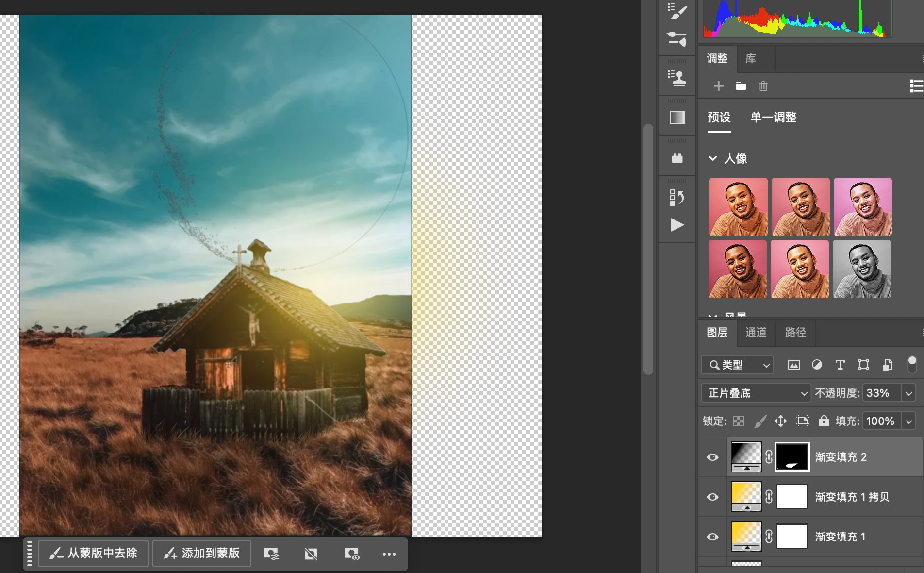Filter layers by text type icon
Image resolution: width=924 pixels, height=573 pixels.
(x=840, y=365)
